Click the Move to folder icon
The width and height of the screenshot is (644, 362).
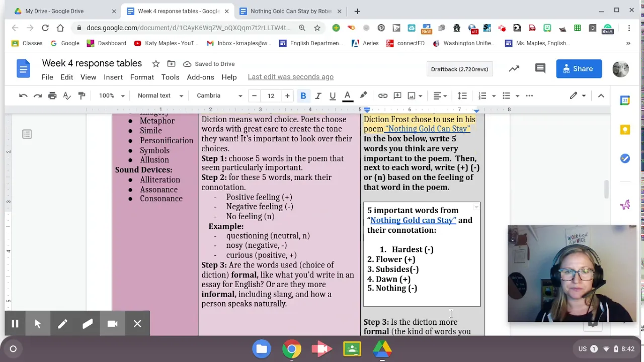pos(171,64)
